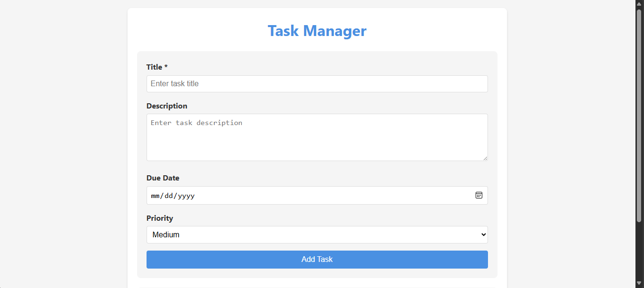The image size is (644, 288).
Task: Click the Title field label
Action: (x=154, y=67)
